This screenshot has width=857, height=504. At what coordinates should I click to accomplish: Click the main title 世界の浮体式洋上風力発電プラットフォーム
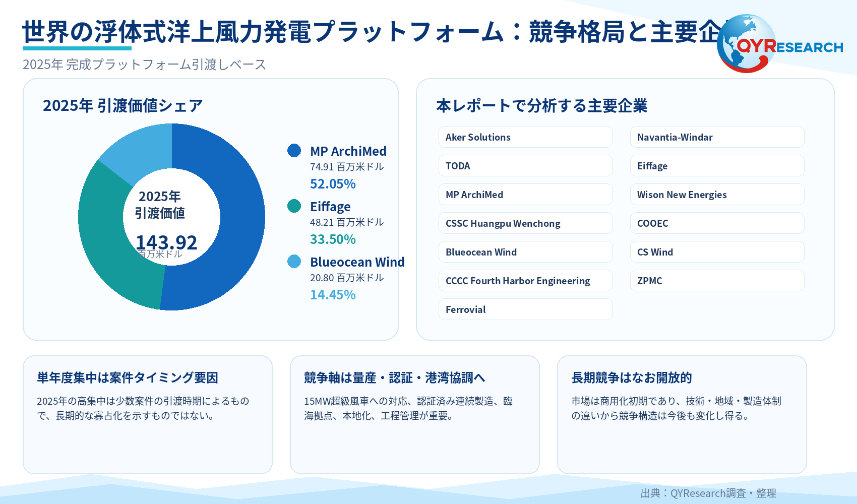[262, 31]
